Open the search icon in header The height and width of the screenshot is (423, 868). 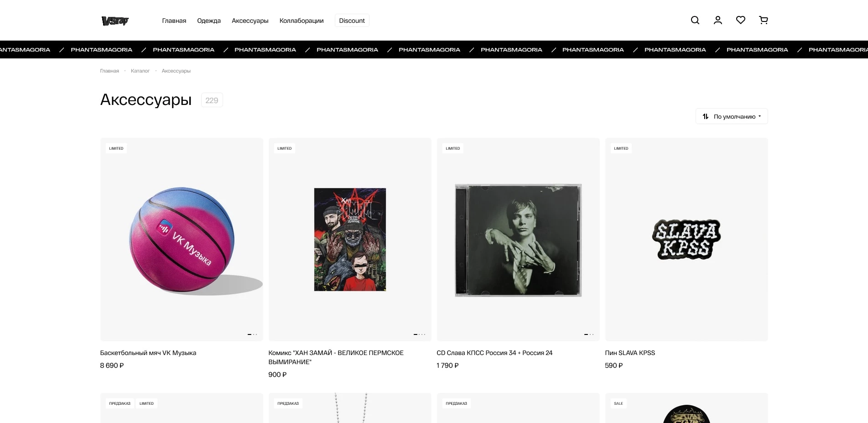coord(695,20)
